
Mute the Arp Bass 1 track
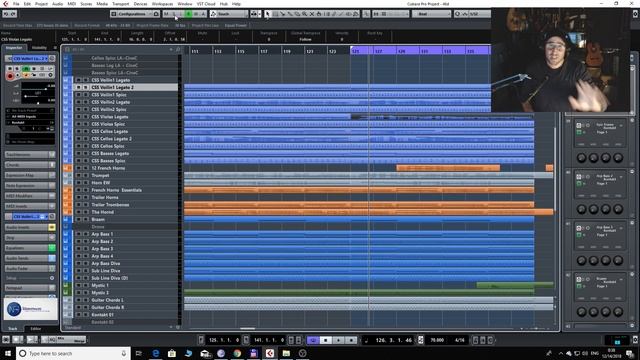[78, 234]
